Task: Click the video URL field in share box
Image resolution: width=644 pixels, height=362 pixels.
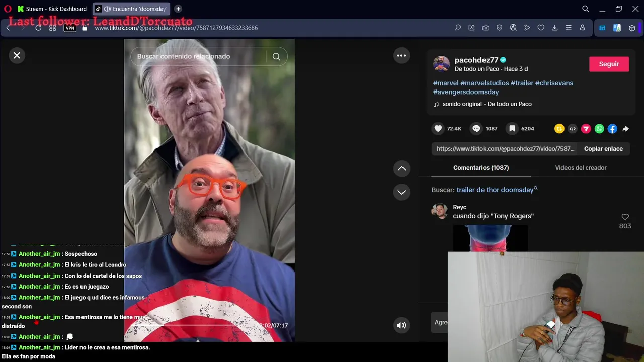Action: coord(505,149)
